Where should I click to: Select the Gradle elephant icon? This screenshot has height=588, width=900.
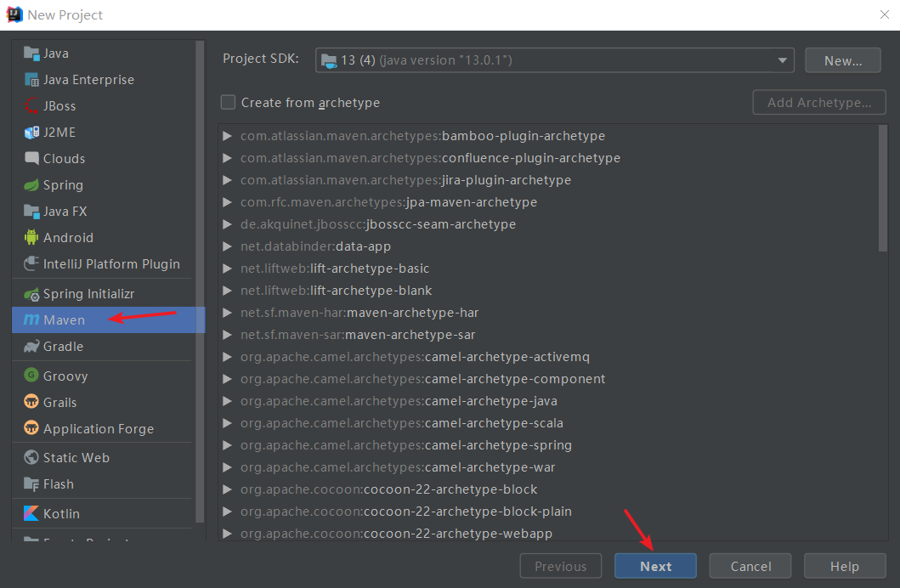(31, 347)
